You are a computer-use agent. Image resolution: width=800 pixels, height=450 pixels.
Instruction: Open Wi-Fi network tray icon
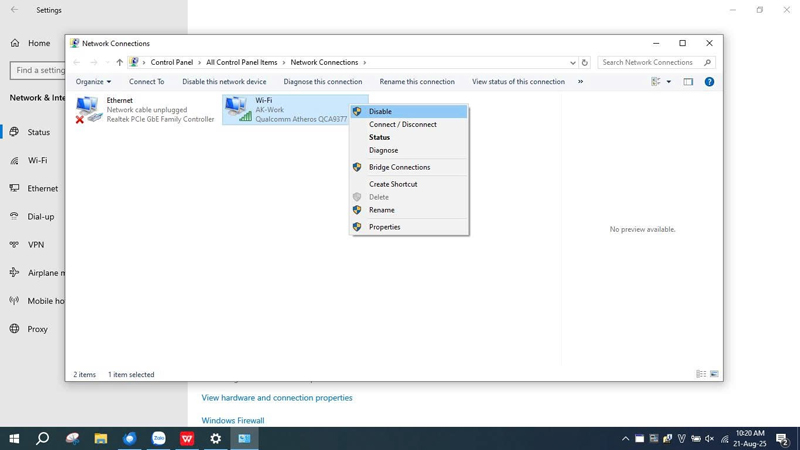(x=724, y=439)
